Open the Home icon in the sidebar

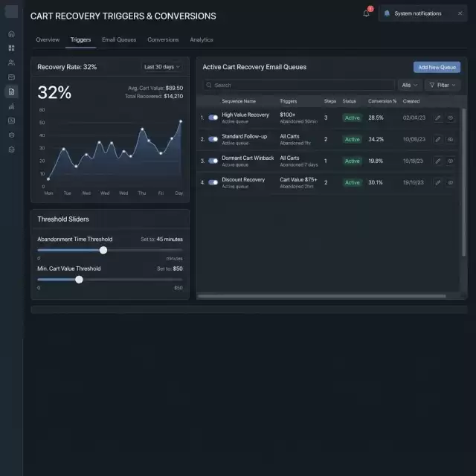pyautogui.click(x=12, y=33)
